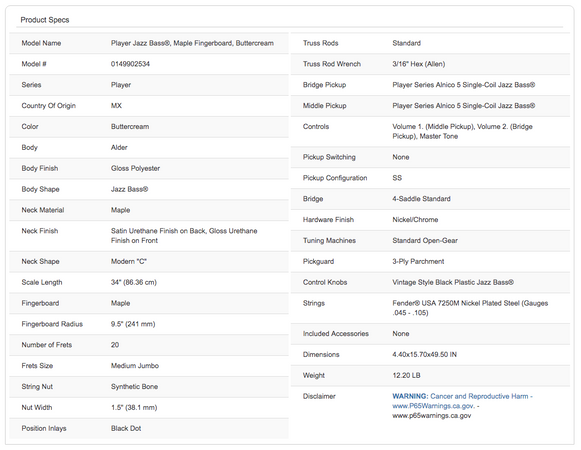Screen dimensions: 581x450
Task: Click the Nut Width 1.5" value
Action: coord(134,407)
